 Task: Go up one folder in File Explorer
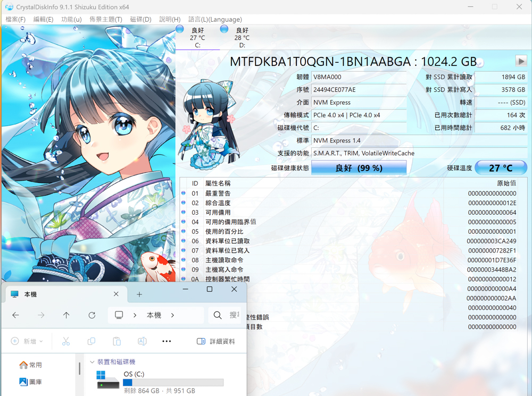(66, 315)
